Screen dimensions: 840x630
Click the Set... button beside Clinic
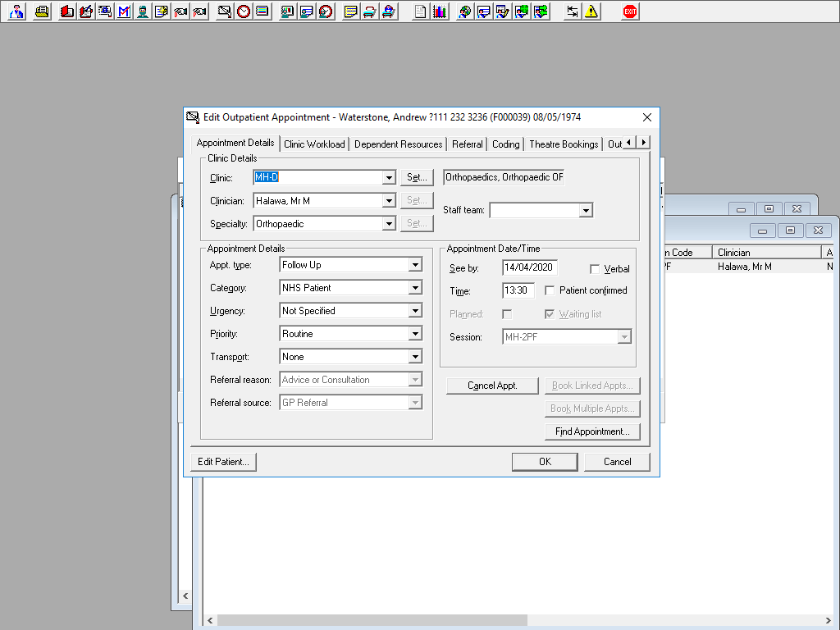click(417, 177)
